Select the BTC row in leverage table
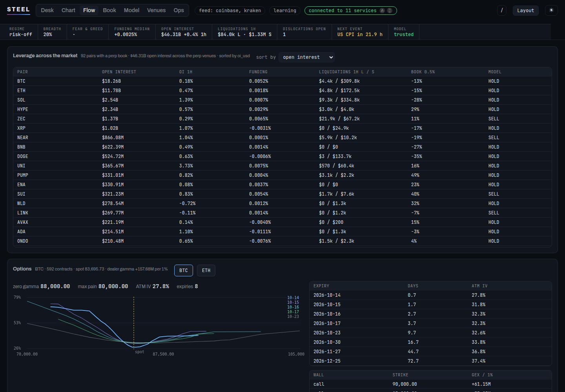The image size is (565, 392). click(282, 81)
